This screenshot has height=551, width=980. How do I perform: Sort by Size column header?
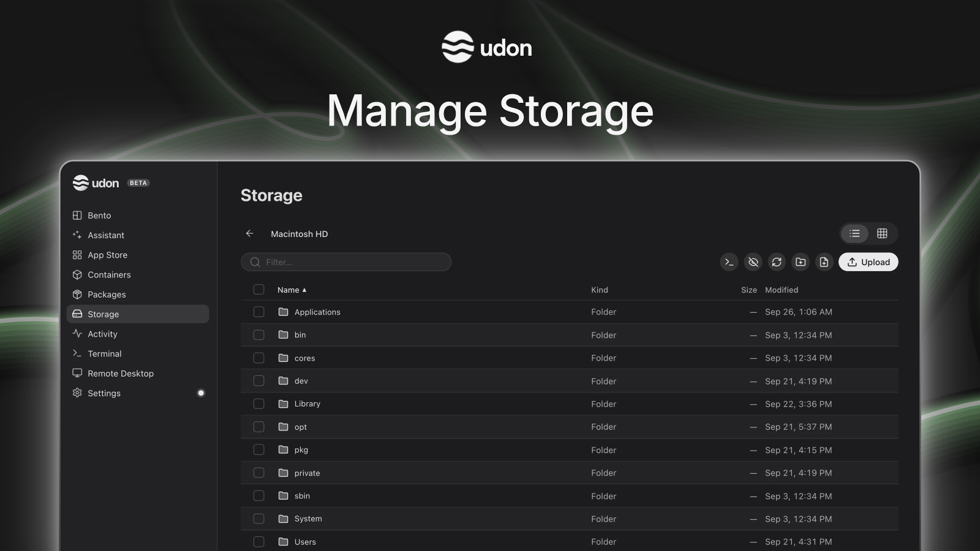(749, 290)
